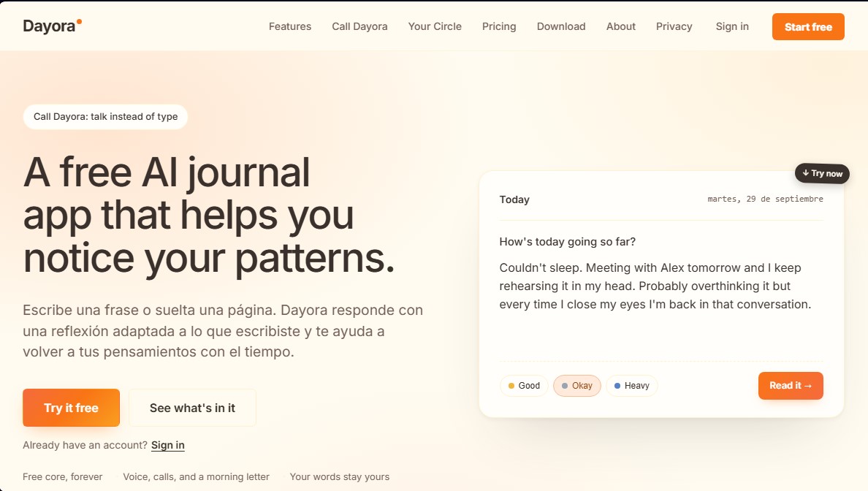This screenshot has height=491, width=868.
Task: Click the Try it free button
Action: click(x=71, y=408)
